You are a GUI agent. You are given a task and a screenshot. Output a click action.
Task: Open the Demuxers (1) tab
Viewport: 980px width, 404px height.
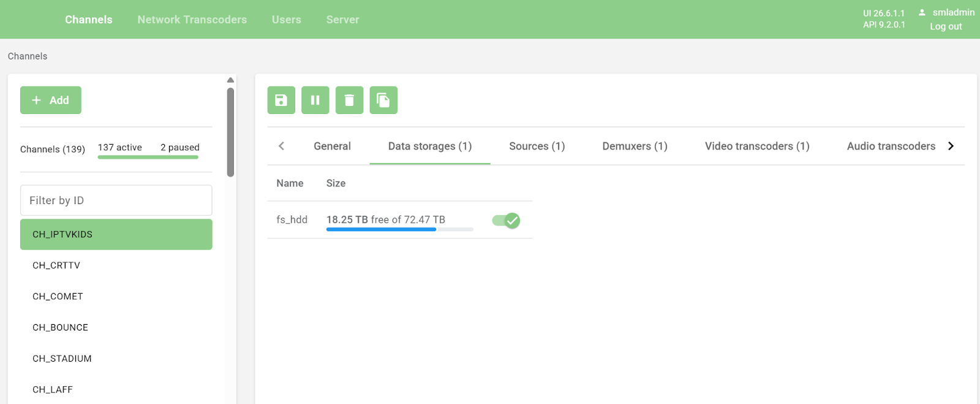pos(635,146)
